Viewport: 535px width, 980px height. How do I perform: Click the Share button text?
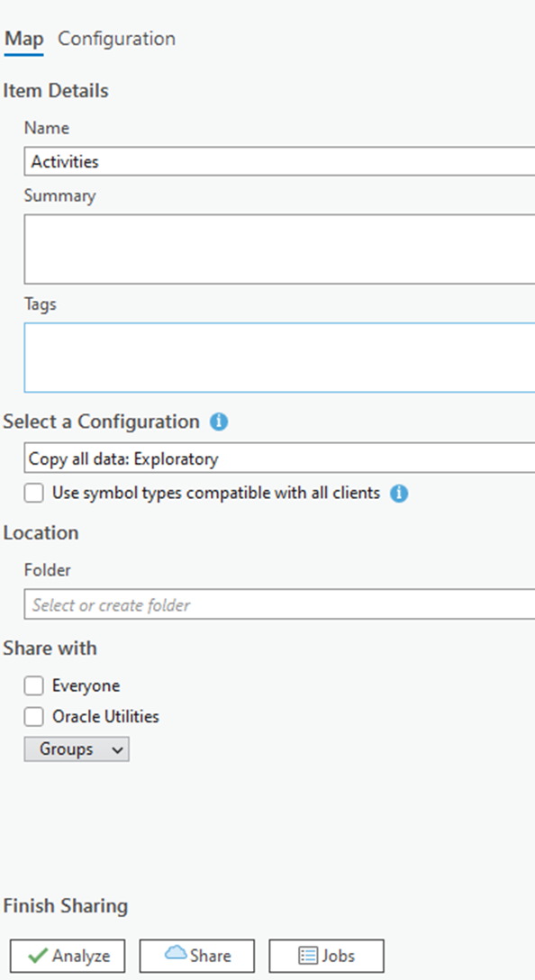point(211,957)
